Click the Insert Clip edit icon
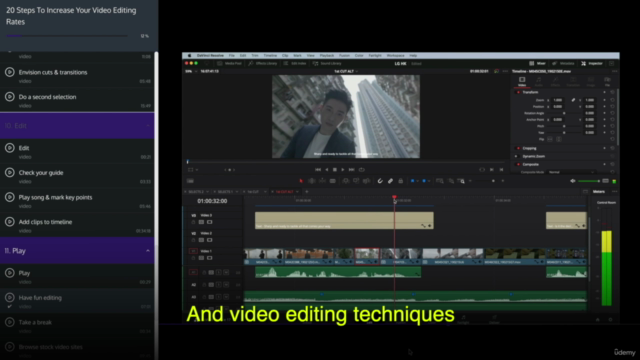 (346, 181)
